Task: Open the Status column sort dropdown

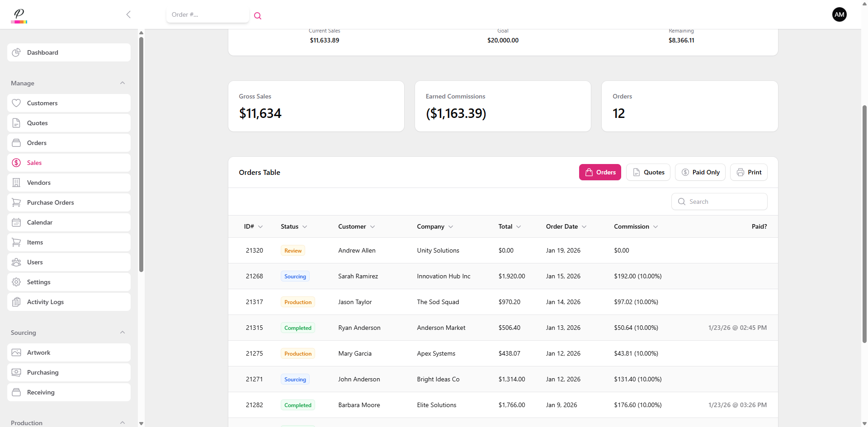Action: [x=305, y=227]
